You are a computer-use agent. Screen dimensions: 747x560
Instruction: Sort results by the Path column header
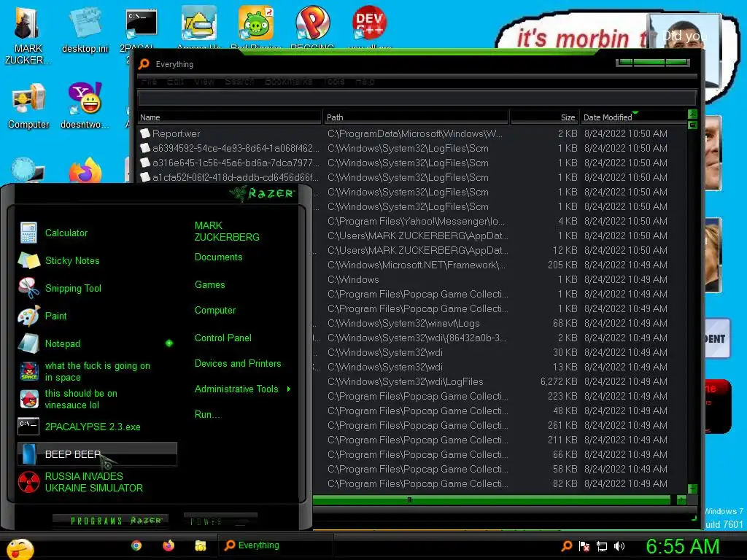pyautogui.click(x=415, y=117)
